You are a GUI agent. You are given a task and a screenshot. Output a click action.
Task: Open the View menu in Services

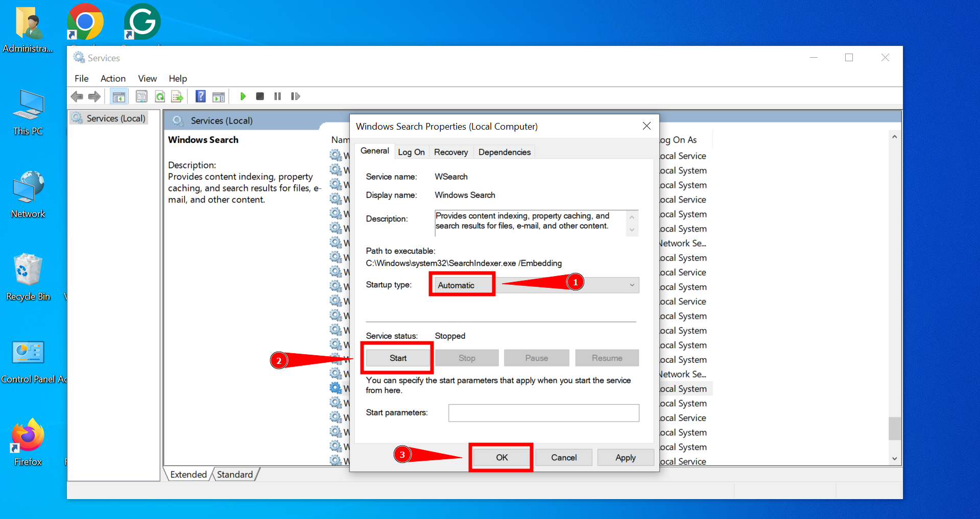coord(147,79)
